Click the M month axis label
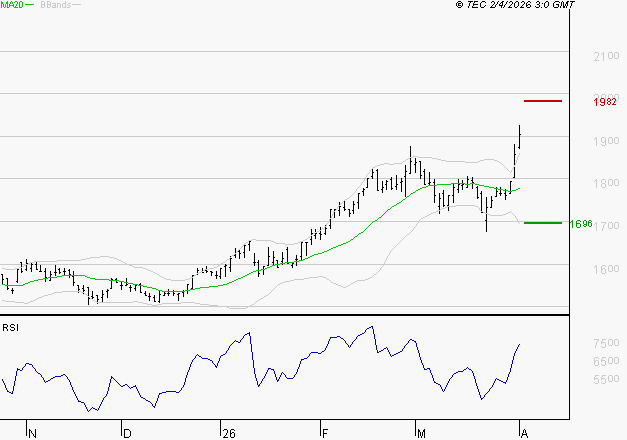The height and width of the screenshot is (440, 627). pos(421,434)
